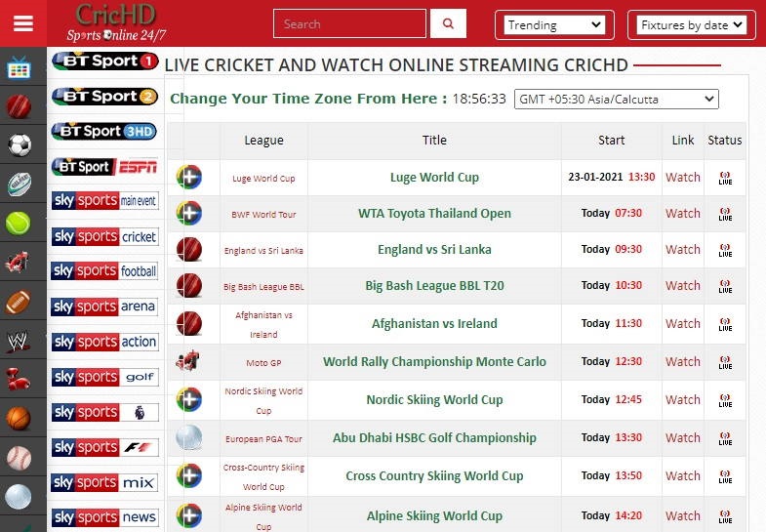Open the GMT +05:30 Asia/Calcutta timezone dropdown
Image resolution: width=766 pixels, height=532 pixels.
click(x=617, y=100)
